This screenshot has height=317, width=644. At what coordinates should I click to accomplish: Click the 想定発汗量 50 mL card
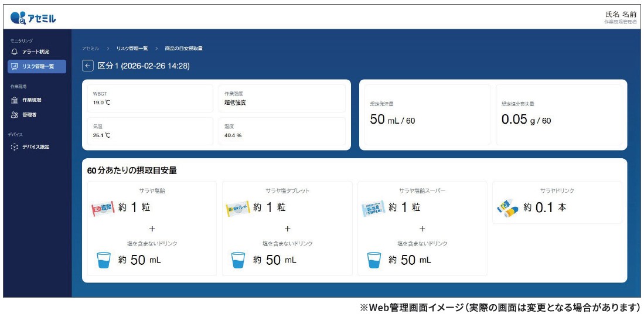(427, 115)
